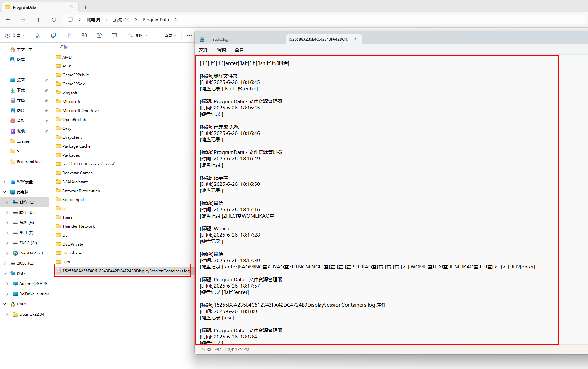This screenshot has height=369, width=588.
Task: Click the Paste clipboard icon
Action: coord(69,35)
